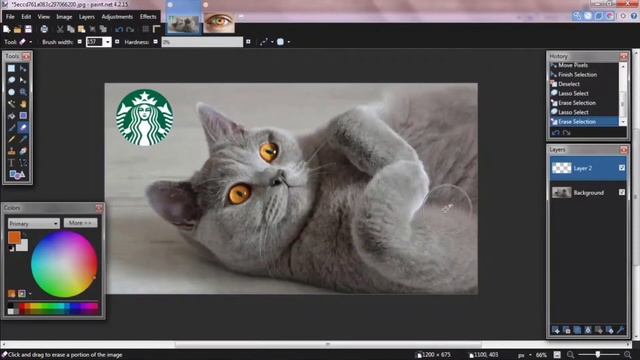Toggle the rulers toolbar button
The width and height of the screenshot is (640, 360).
point(156,29)
